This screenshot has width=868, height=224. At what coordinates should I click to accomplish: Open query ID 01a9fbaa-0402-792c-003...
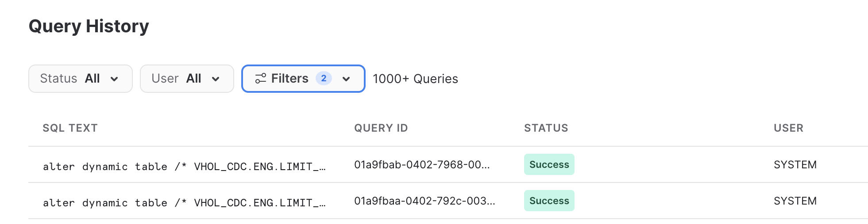424,201
